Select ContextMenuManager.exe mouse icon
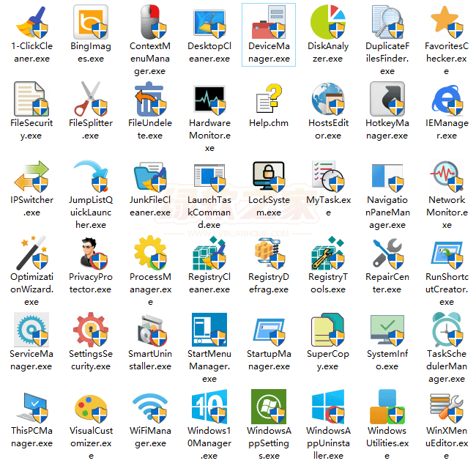 click(x=149, y=22)
